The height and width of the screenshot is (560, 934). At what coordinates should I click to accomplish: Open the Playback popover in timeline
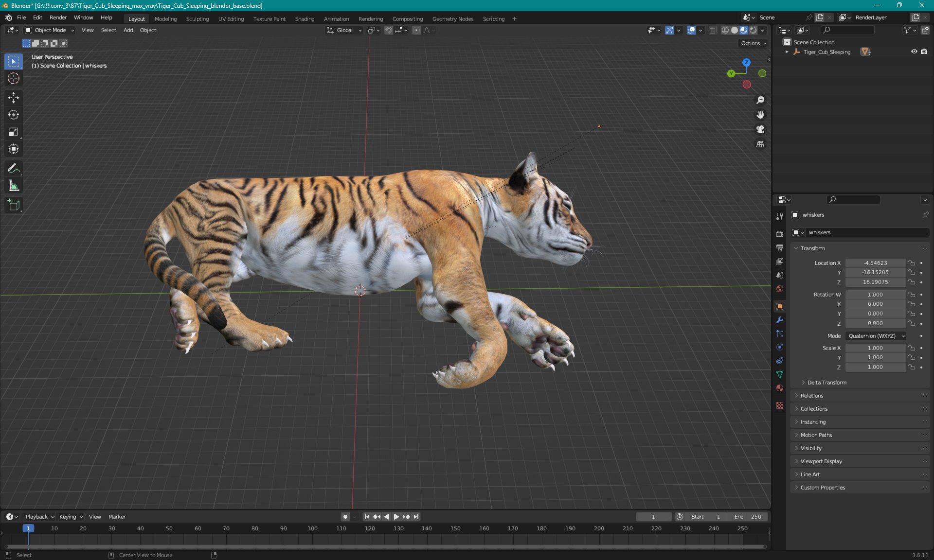39,517
